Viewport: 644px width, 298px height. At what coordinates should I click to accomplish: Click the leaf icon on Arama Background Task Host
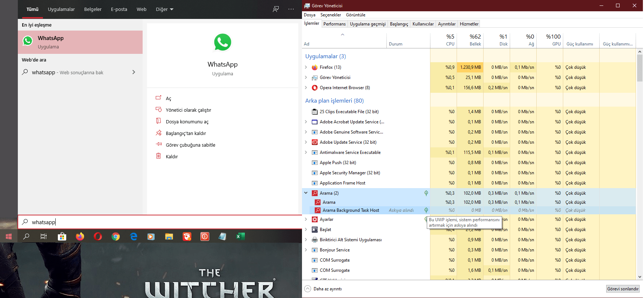[x=426, y=210]
